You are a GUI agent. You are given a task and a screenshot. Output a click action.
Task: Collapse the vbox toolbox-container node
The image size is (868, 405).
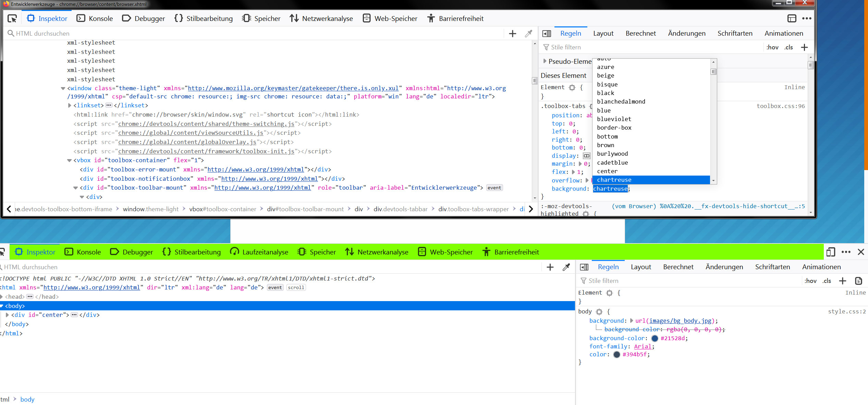pos(69,160)
